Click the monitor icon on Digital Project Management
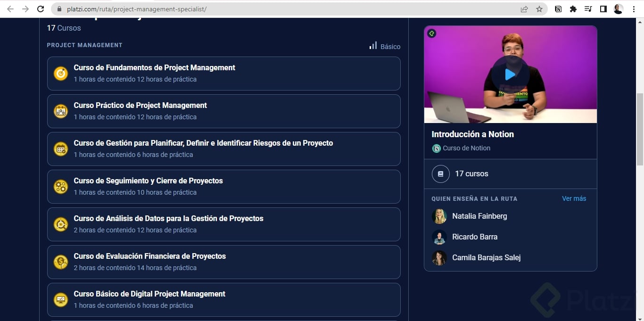Viewport: 644px width, 321px height. [61, 300]
